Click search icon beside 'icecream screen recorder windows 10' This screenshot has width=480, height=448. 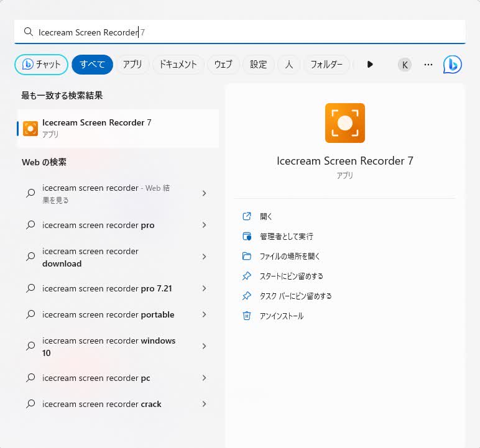click(30, 346)
